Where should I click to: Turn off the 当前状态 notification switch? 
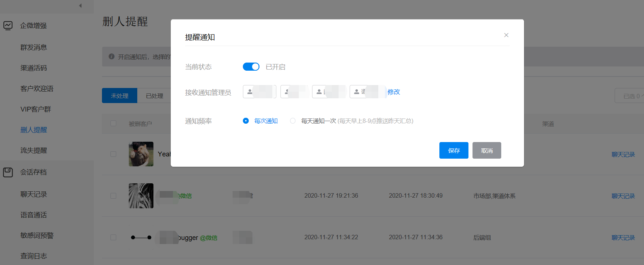click(251, 67)
